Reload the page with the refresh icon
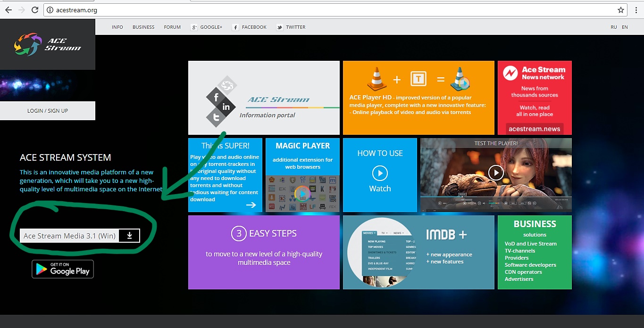Screen dimensions: 644x328 35,10
